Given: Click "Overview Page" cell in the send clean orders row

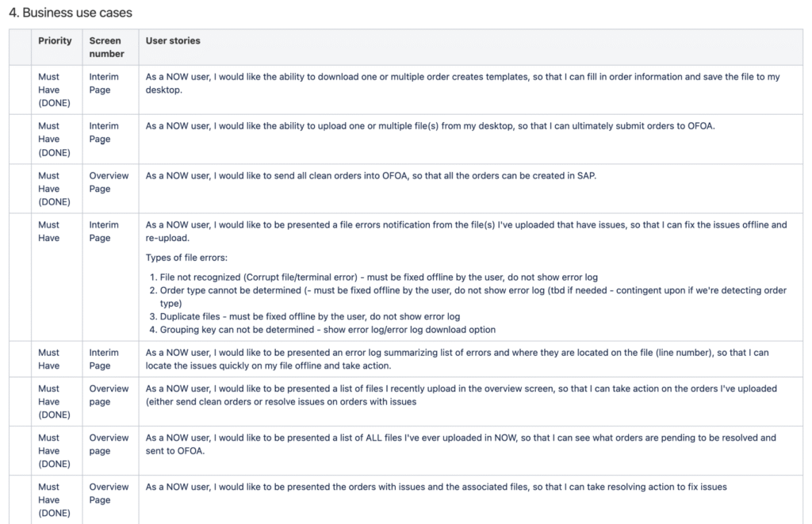Looking at the screenshot, I should 109,182.
